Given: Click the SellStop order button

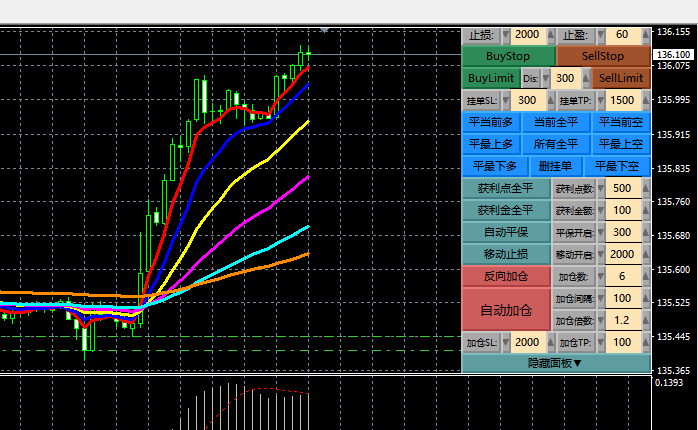Looking at the screenshot, I should [603, 56].
